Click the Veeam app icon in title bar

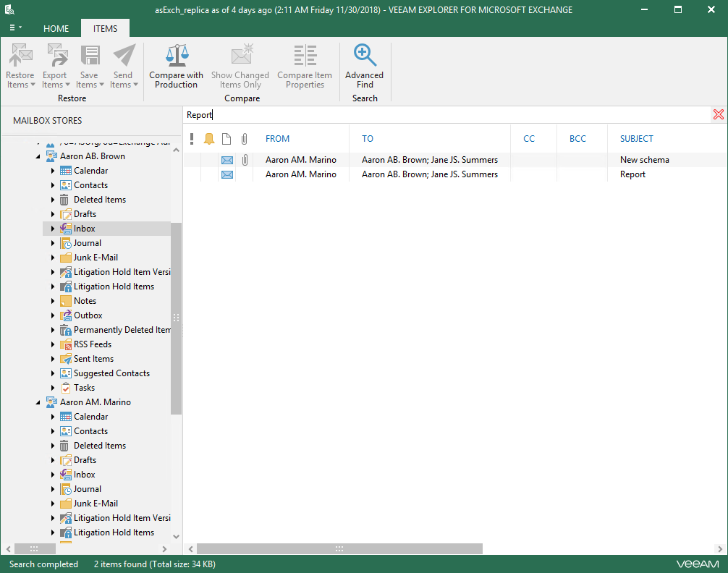pos(9,9)
